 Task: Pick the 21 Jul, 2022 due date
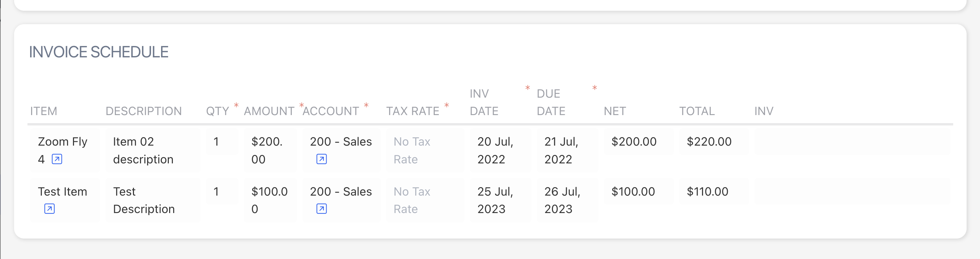pyautogui.click(x=566, y=150)
